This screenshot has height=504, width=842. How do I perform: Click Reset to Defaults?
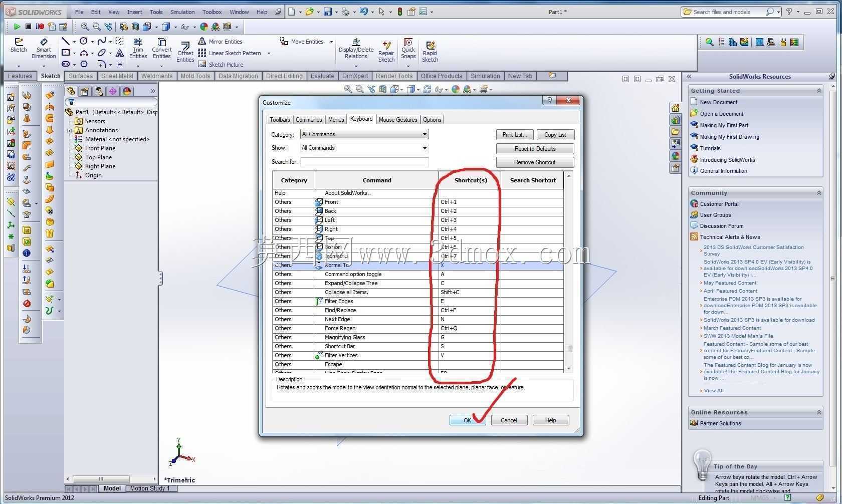[535, 149]
